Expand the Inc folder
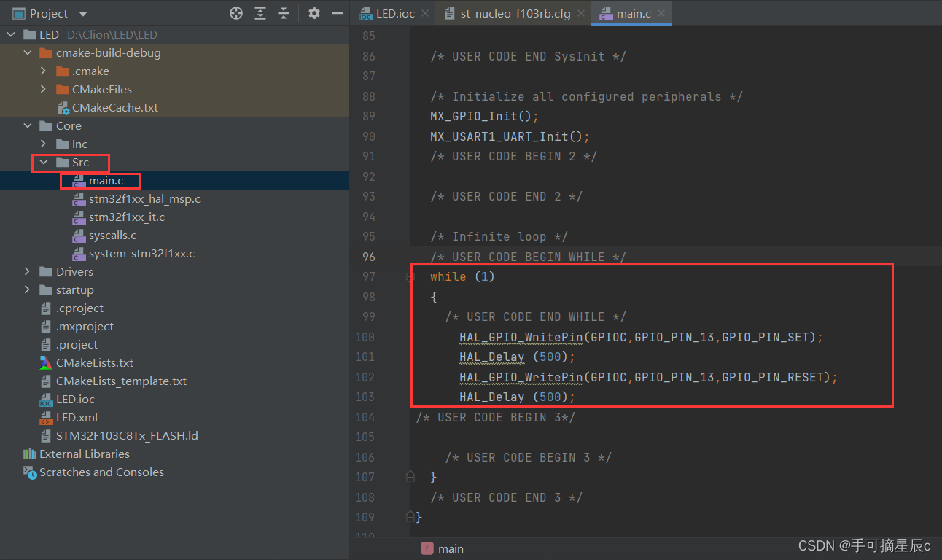The width and height of the screenshot is (942, 560). tap(44, 144)
